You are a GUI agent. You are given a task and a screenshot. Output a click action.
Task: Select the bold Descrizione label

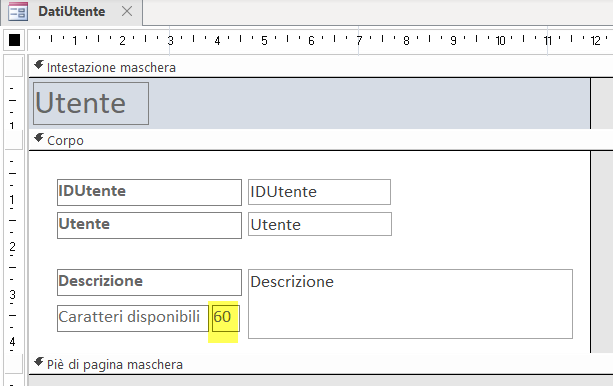(149, 282)
